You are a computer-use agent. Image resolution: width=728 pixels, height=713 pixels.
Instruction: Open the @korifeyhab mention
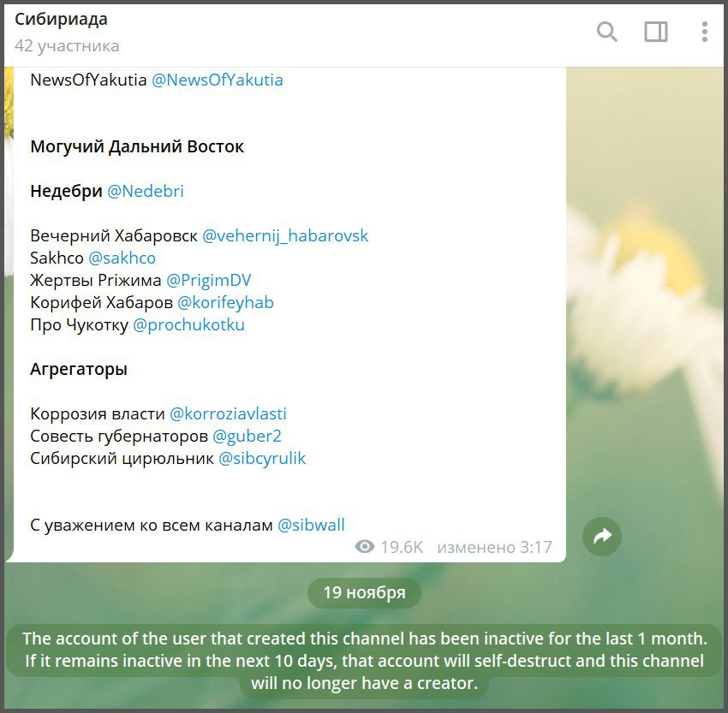225,302
